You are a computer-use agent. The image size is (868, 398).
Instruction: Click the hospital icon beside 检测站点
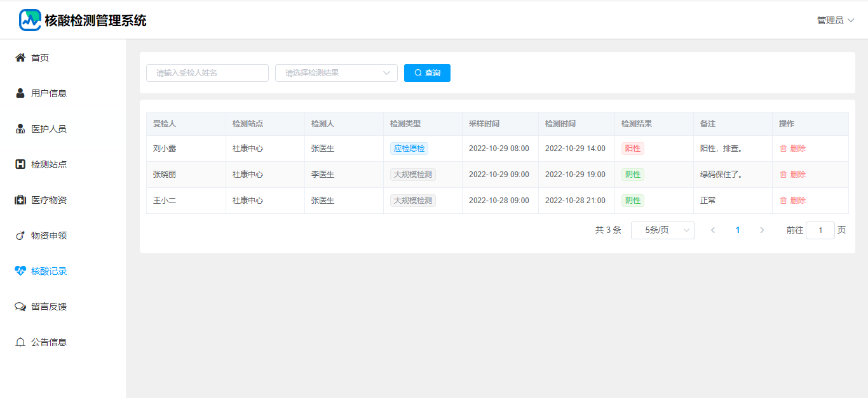click(20, 164)
